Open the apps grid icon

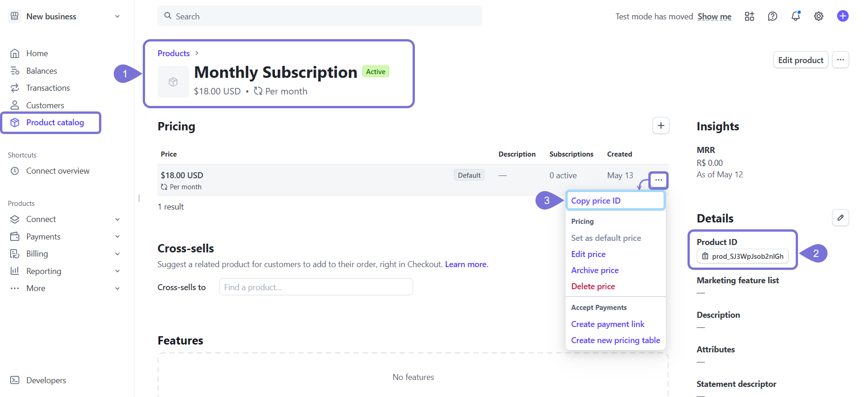[749, 17]
